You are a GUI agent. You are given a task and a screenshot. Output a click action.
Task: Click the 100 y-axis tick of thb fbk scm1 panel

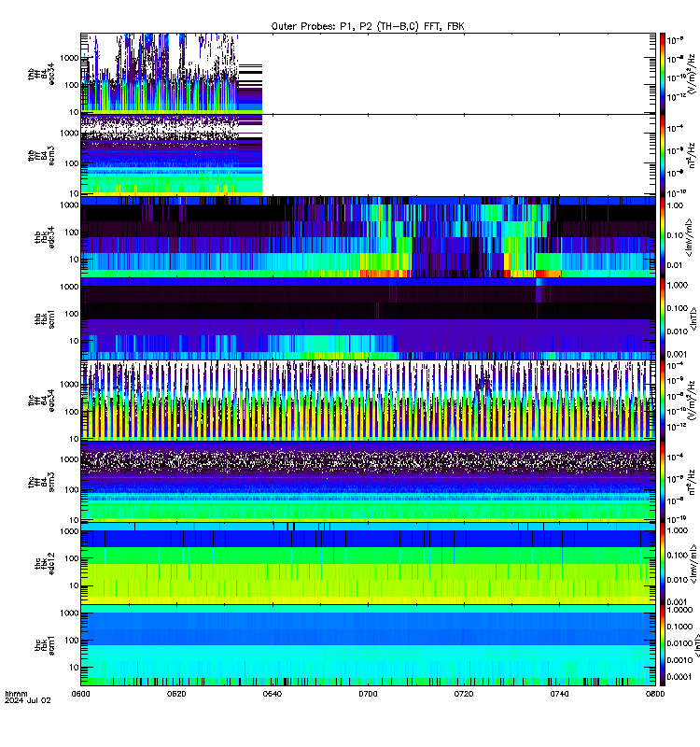coord(72,314)
